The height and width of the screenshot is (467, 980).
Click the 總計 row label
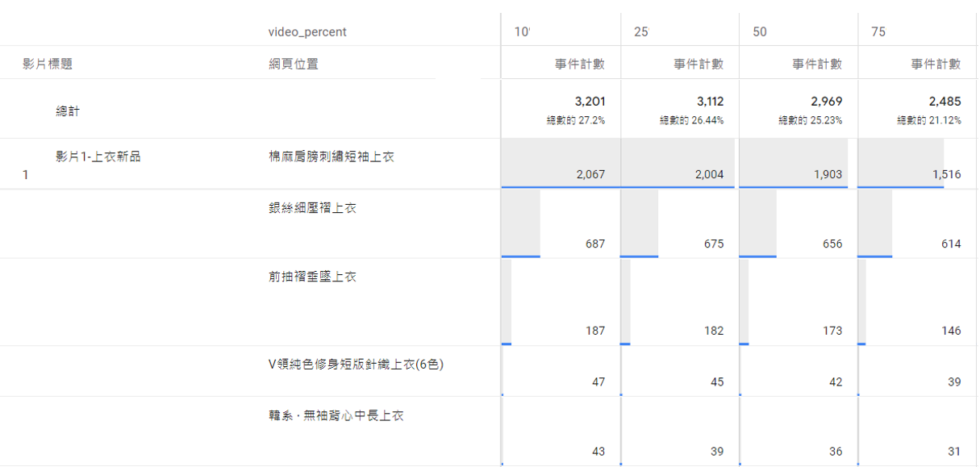[68, 111]
